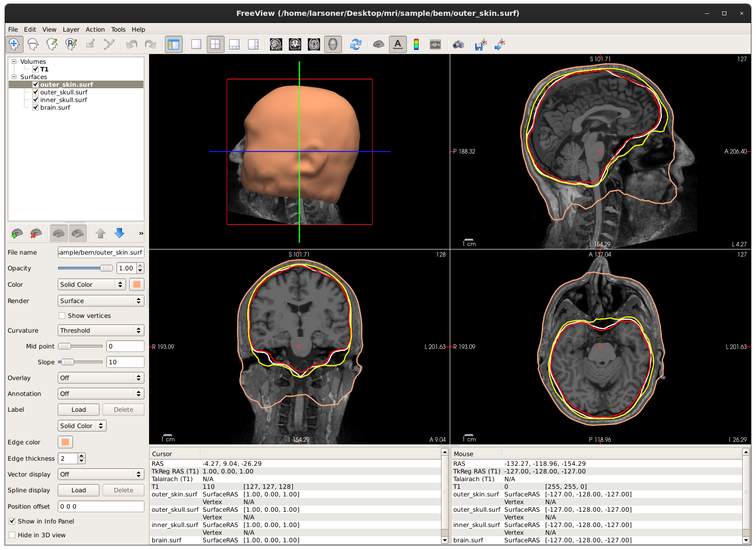Open the Curvature Threshold dropdown

[x=101, y=331]
